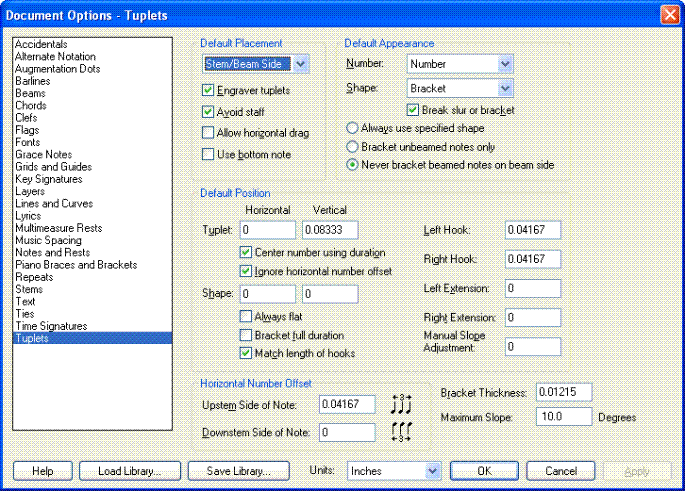The image size is (685, 491).
Task: Select Accidentals in the category list
Action: pos(42,45)
